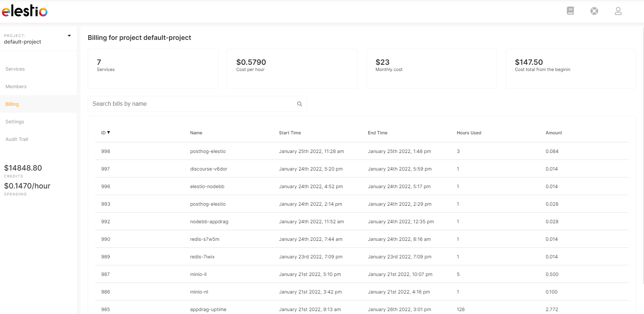The image size is (644, 314).
Task: Open Settings from the sidebar
Action: tap(15, 122)
